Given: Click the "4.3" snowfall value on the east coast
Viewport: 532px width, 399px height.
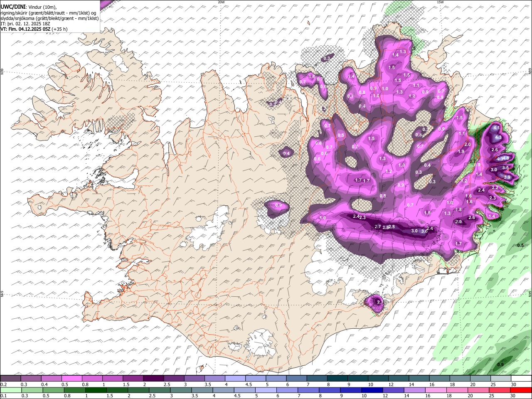Looking at the screenshot, I should [x=498, y=137].
